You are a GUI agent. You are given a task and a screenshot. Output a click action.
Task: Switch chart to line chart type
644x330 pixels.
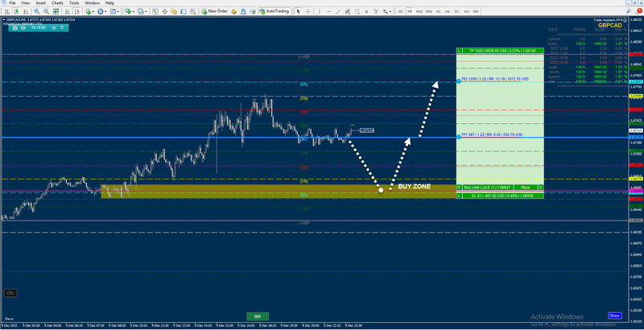(x=26, y=11)
